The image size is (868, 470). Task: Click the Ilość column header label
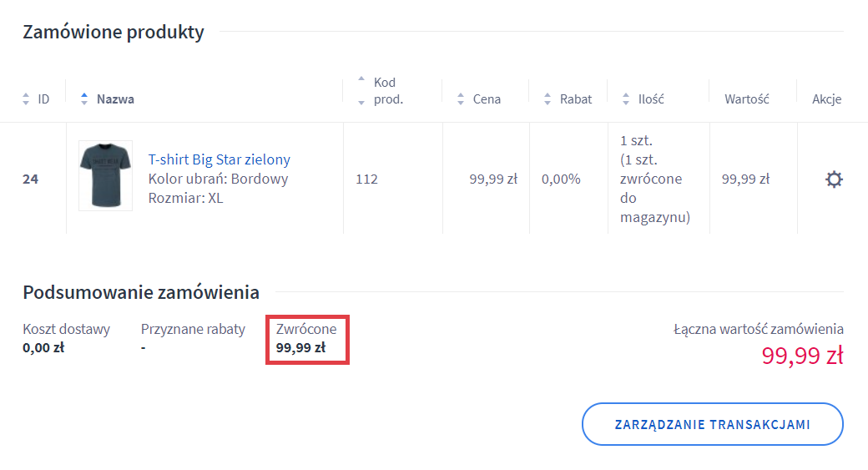point(651,99)
